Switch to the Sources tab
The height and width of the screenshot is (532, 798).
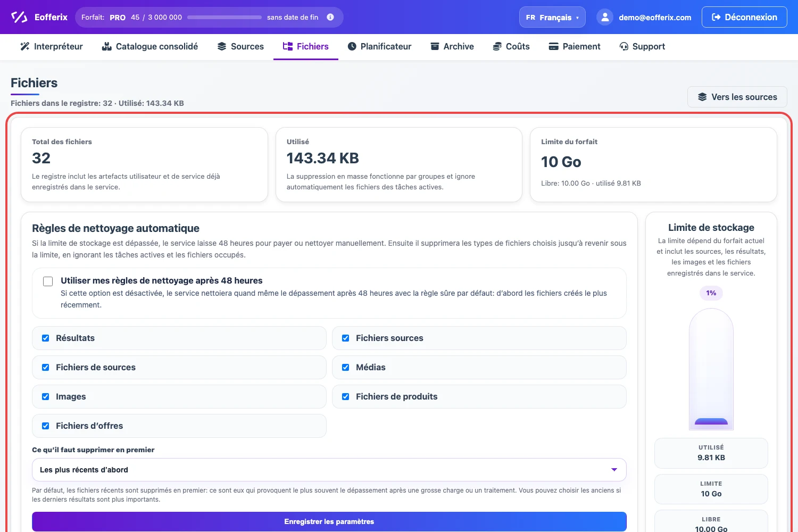pyautogui.click(x=240, y=46)
